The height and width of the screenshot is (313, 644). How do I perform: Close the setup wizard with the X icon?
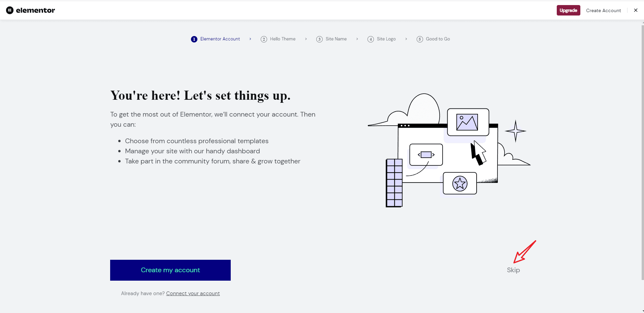[x=636, y=10]
